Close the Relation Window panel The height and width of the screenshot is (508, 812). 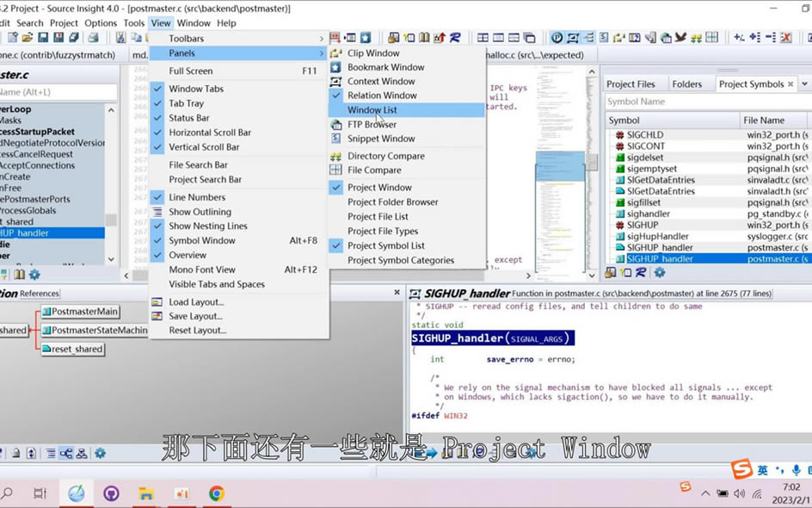397,293
